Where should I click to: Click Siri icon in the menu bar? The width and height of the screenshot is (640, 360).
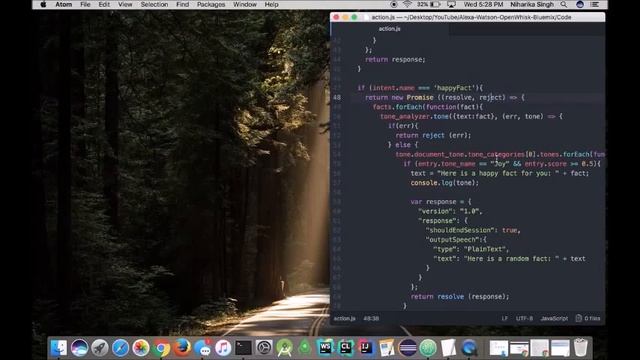(580, 4)
